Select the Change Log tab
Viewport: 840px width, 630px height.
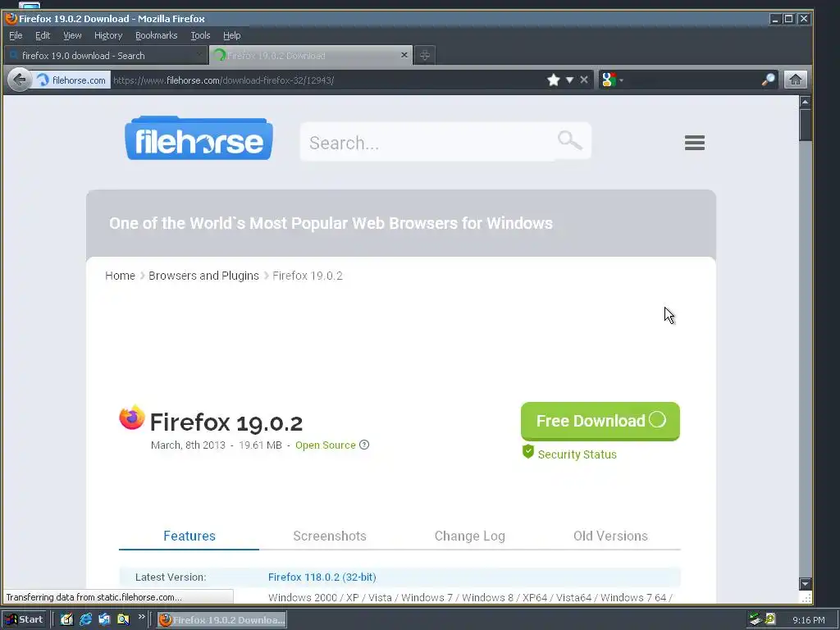point(470,536)
